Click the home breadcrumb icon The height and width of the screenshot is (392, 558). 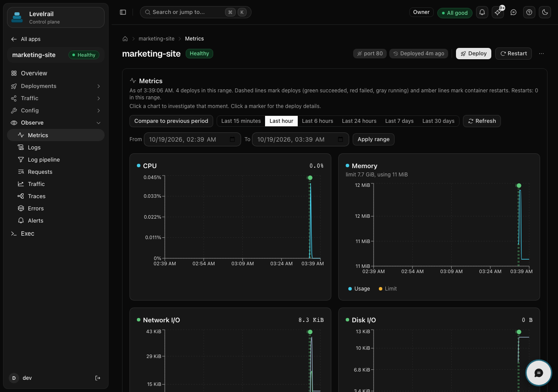pos(125,39)
